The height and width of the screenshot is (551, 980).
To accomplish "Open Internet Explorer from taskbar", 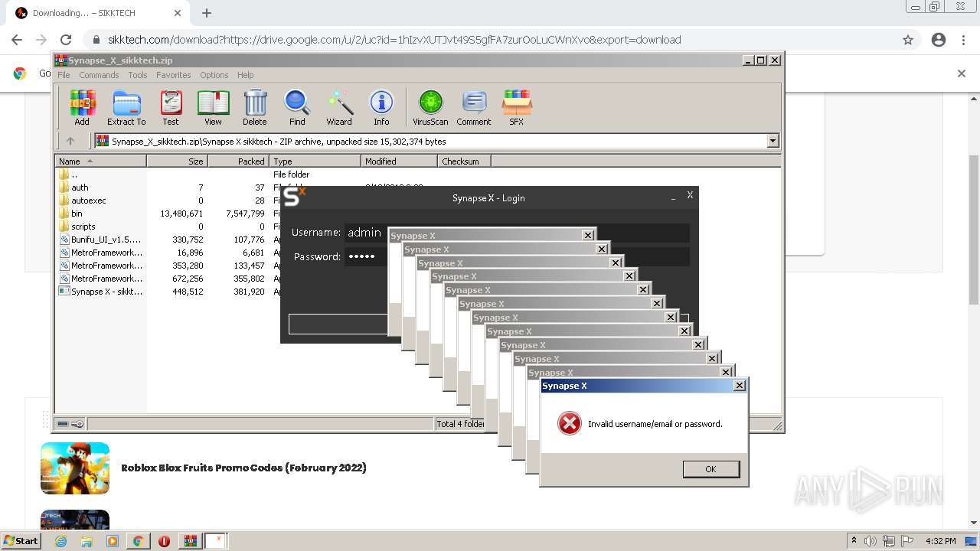I will click(x=61, y=541).
